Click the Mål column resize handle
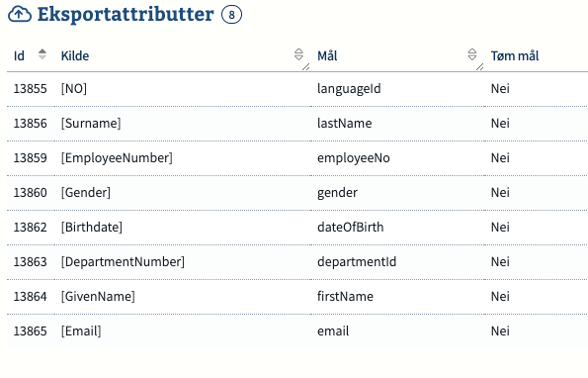The width and height of the screenshot is (588, 378). pos(479,67)
